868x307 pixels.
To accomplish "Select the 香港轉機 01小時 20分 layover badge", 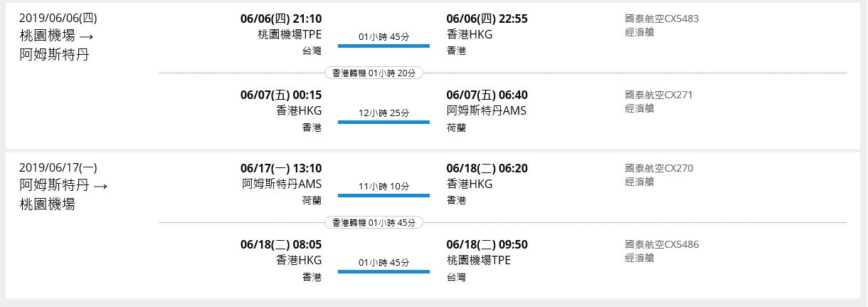I will point(374,73).
